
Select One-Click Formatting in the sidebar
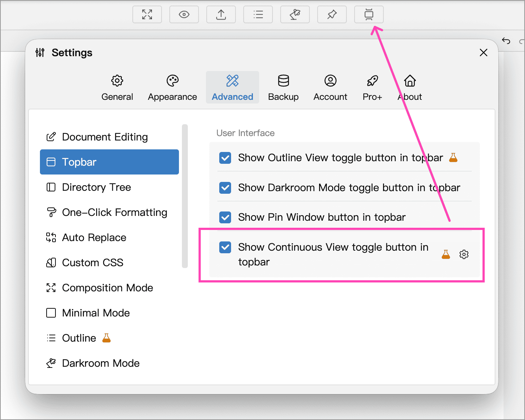click(115, 213)
